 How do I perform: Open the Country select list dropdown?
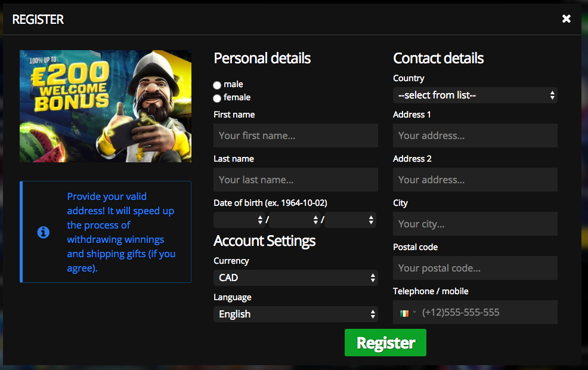475,95
